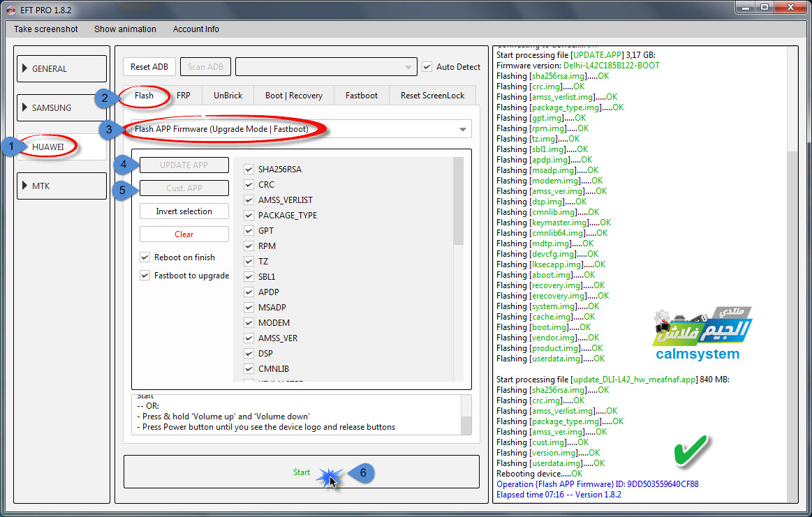Open the device selection dropdown
This screenshot has width=812, height=517.
pos(326,67)
